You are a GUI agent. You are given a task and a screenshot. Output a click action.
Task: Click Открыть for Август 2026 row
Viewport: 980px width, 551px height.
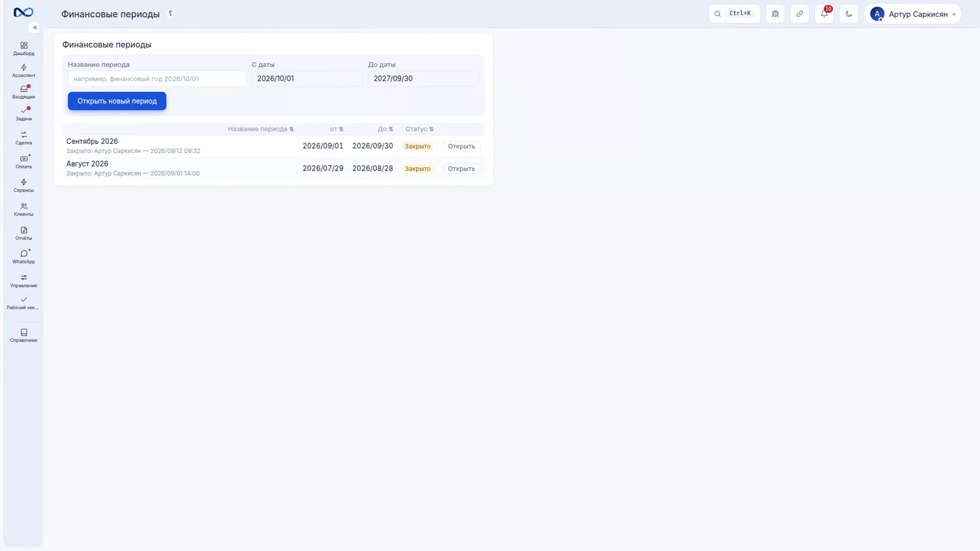point(461,168)
